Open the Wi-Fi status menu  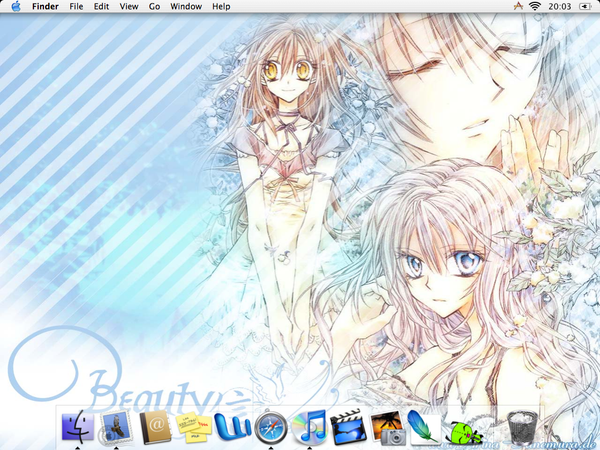[535, 6]
